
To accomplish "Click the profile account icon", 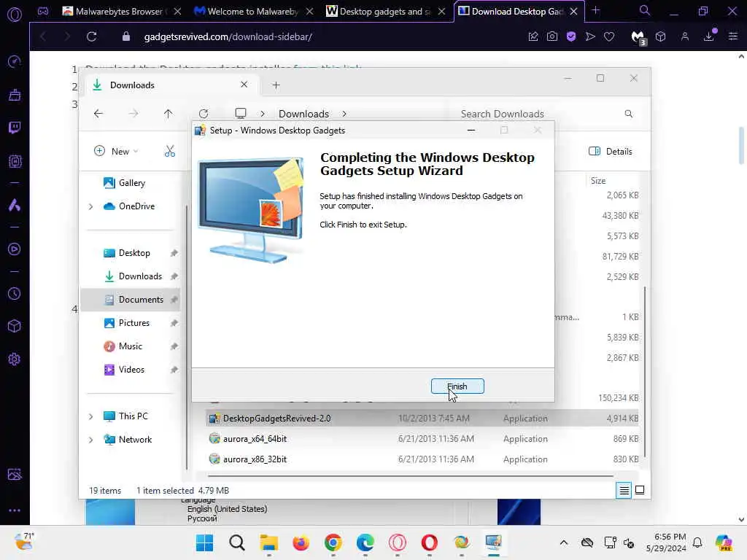I will 684,36.
